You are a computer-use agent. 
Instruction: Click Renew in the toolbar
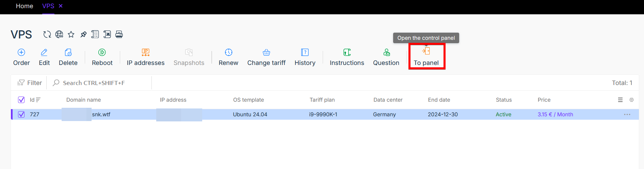[x=228, y=57]
